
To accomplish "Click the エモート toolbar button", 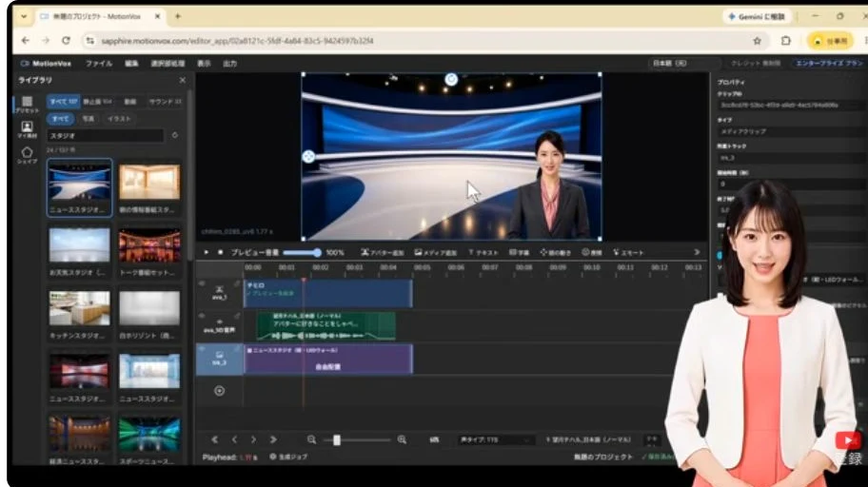I will tap(628, 252).
